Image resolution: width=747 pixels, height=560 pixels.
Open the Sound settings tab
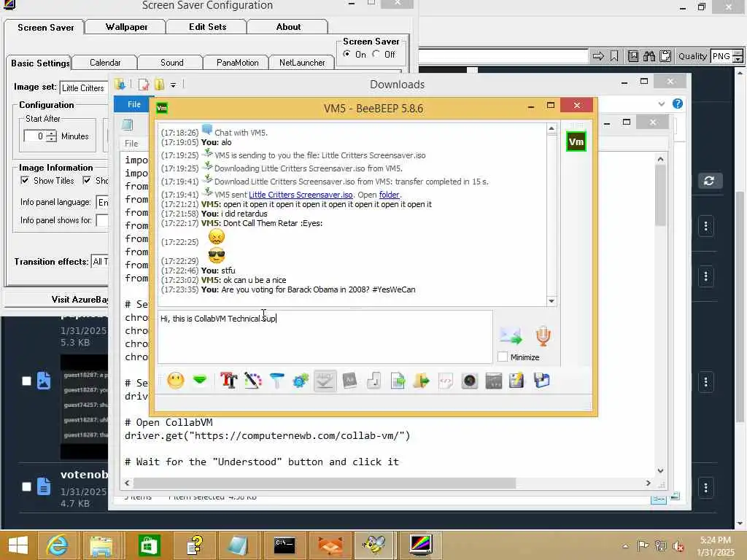coord(171,63)
